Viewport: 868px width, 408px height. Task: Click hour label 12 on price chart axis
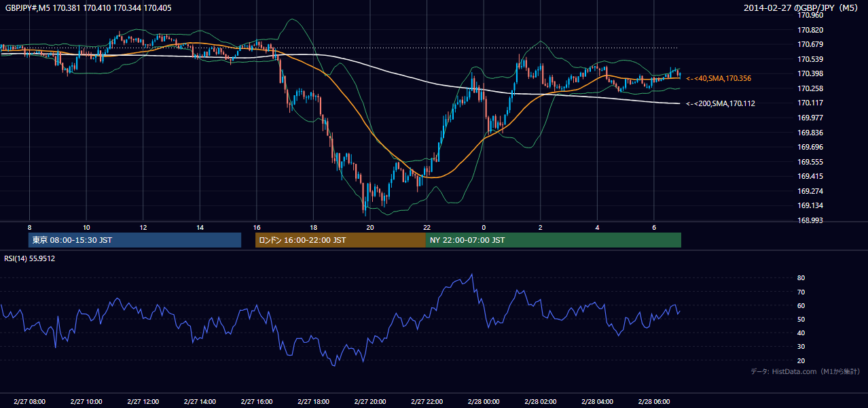click(143, 227)
